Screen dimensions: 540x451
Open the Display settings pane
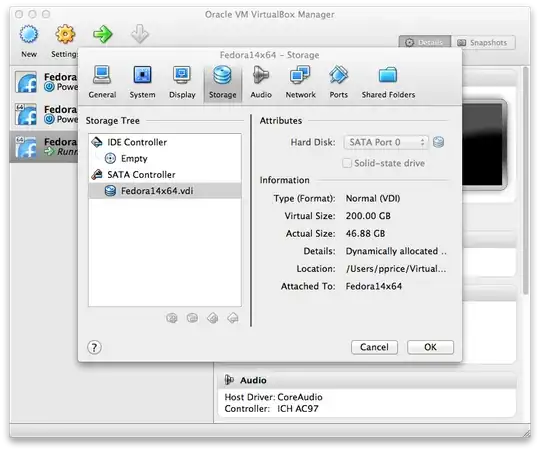182,82
